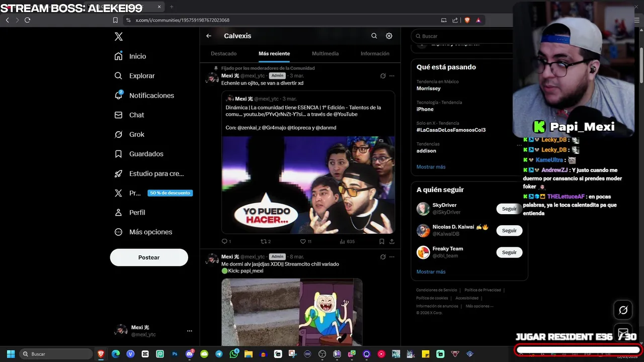
Task: Open floating Grok button
Action: pos(623,310)
